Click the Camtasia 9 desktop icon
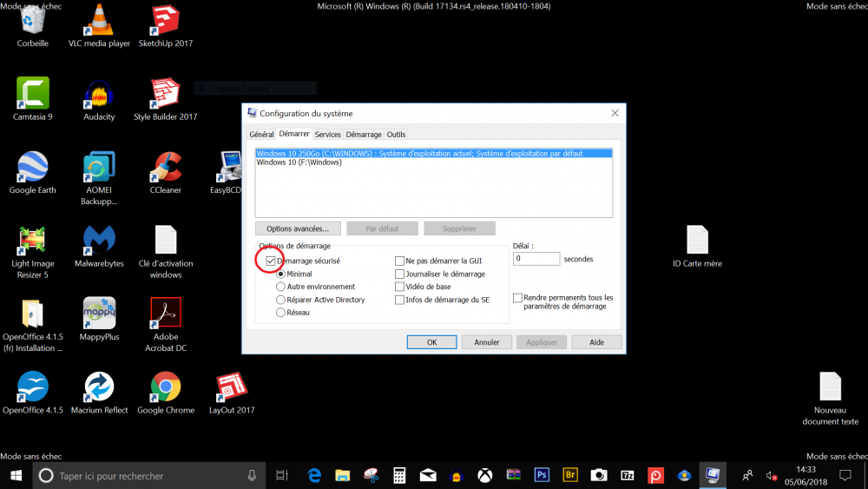The image size is (868, 489). tap(32, 96)
